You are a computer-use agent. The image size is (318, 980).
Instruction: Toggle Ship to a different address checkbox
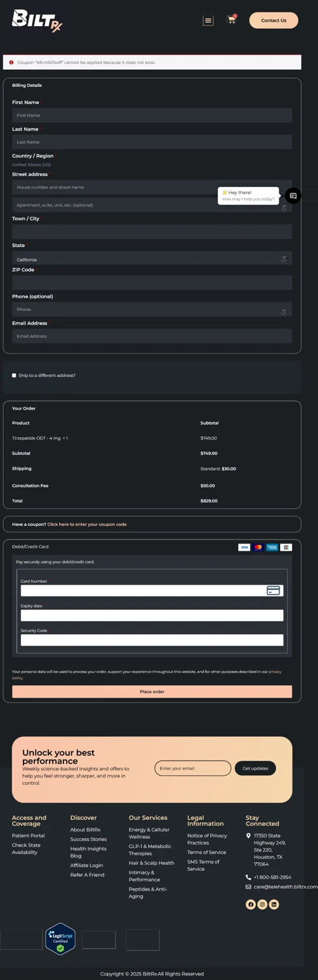tap(14, 376)
